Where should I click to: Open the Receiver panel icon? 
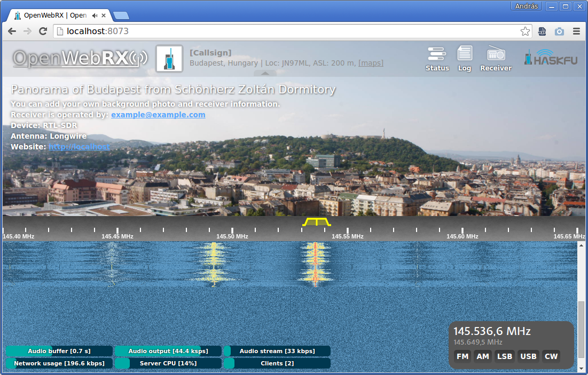(496, 59)
